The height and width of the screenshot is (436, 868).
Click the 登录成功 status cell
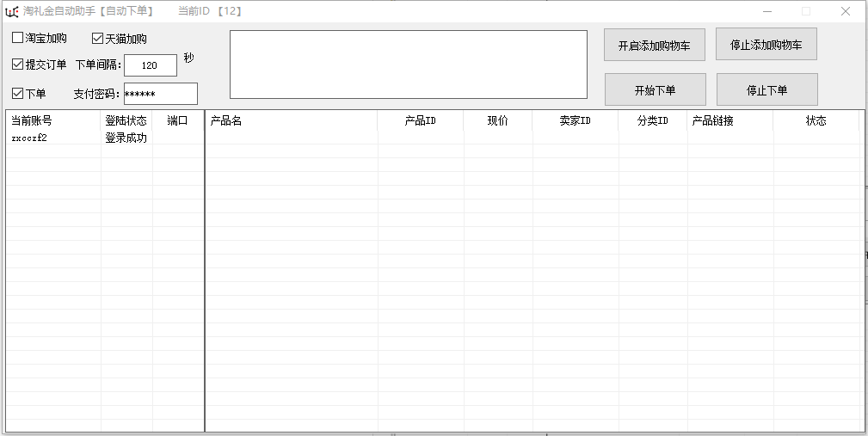pyautogui.click(x=126, y=138)
